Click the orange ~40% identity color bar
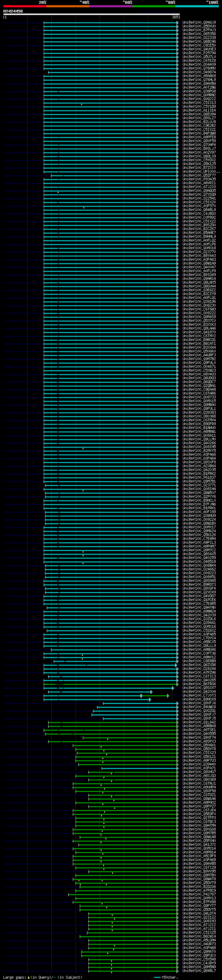 pos(68,6)
